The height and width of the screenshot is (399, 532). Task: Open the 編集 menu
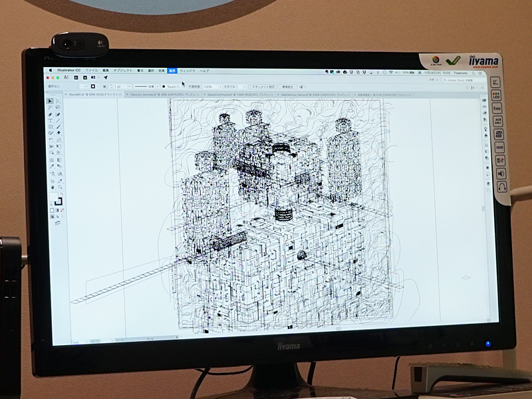106,70
